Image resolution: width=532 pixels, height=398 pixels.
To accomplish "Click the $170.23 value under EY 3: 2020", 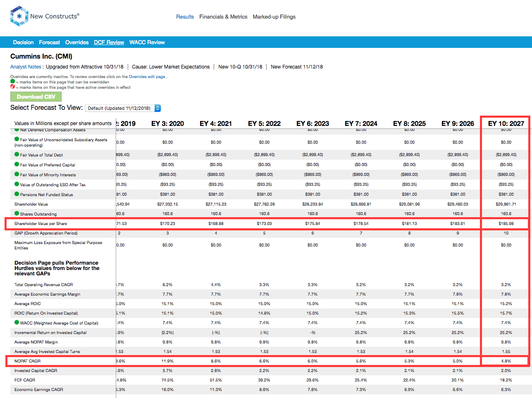I will point(167,223).
